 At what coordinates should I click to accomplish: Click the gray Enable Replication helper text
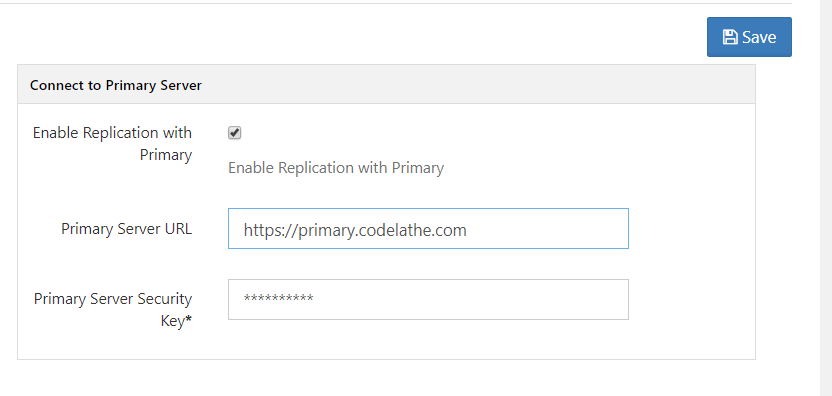point(336,168)
